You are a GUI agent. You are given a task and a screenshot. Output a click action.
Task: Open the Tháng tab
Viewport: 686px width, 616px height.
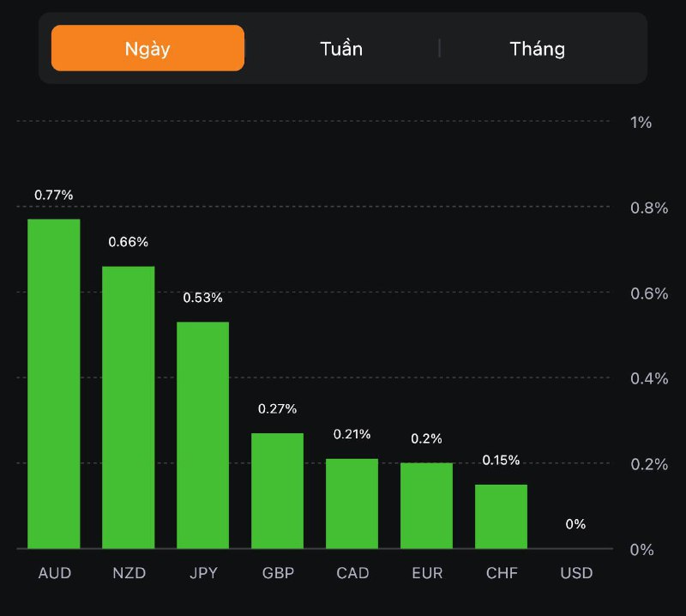point(538,48)
